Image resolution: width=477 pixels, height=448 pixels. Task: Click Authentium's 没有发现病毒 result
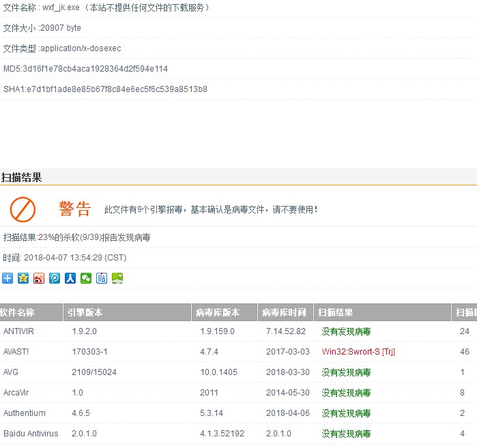pos(346,413)
